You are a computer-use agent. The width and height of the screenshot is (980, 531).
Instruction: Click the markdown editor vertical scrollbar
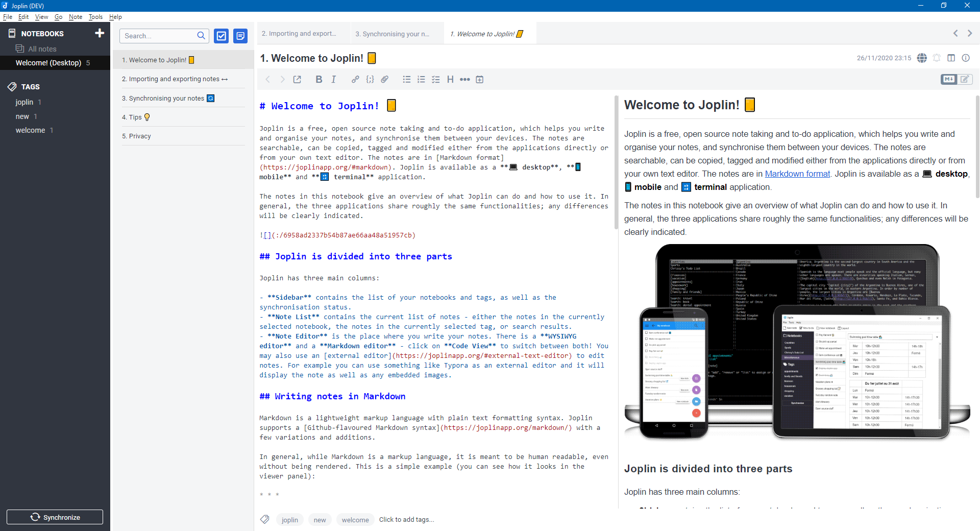616,162
